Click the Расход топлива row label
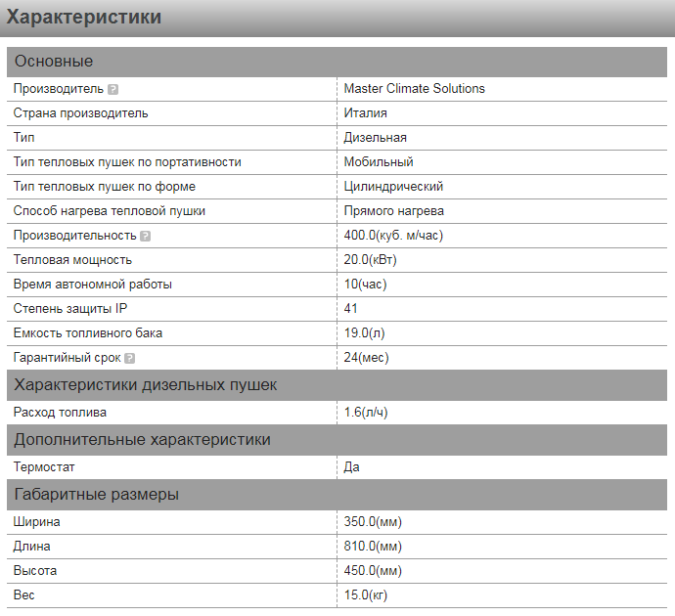 coord(60,413)
